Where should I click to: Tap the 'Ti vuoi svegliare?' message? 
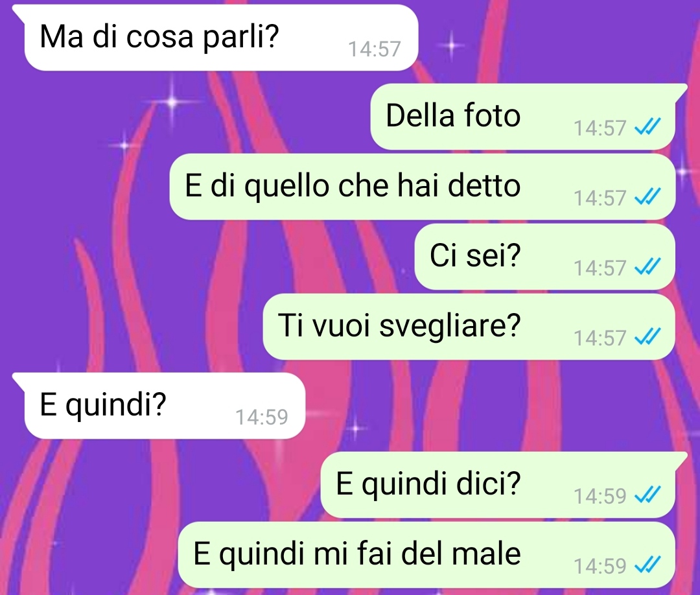(x=469, y=327)
